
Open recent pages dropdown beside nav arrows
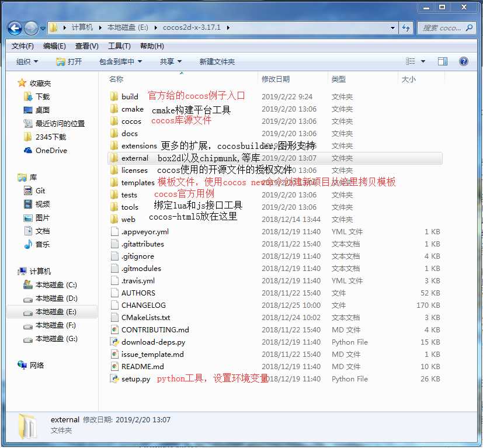click(43, 29)
